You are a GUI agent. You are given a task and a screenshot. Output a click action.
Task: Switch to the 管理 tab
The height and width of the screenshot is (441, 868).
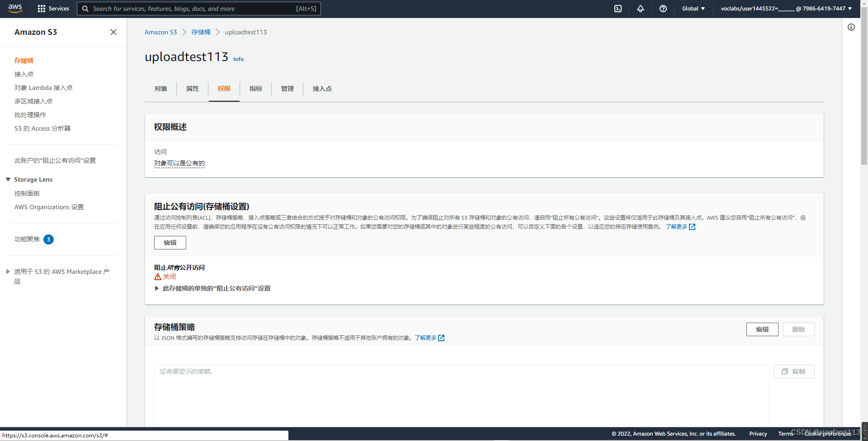288,89
